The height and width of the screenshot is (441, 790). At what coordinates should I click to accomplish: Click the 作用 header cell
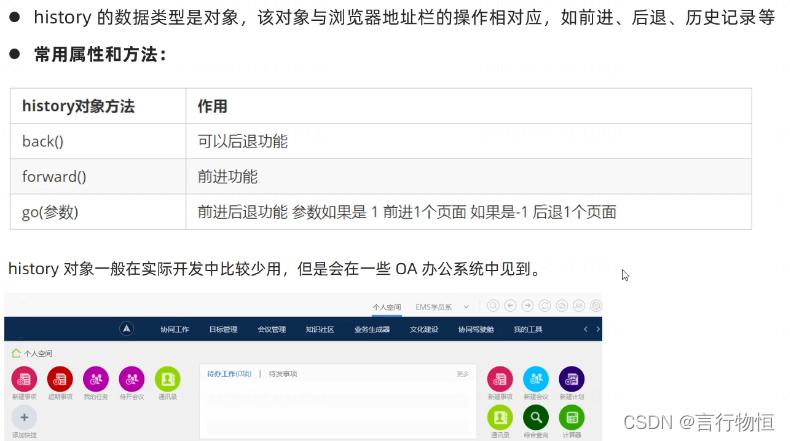click(469, 106)
